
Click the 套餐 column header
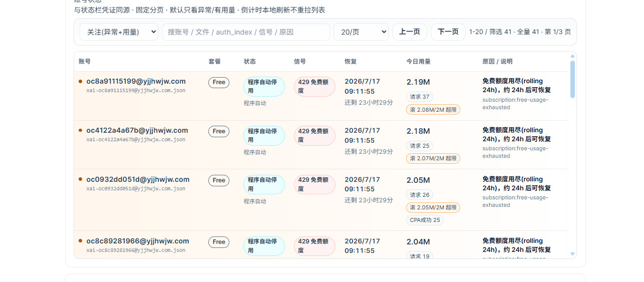pyautogui.click(x=214, y=62)
